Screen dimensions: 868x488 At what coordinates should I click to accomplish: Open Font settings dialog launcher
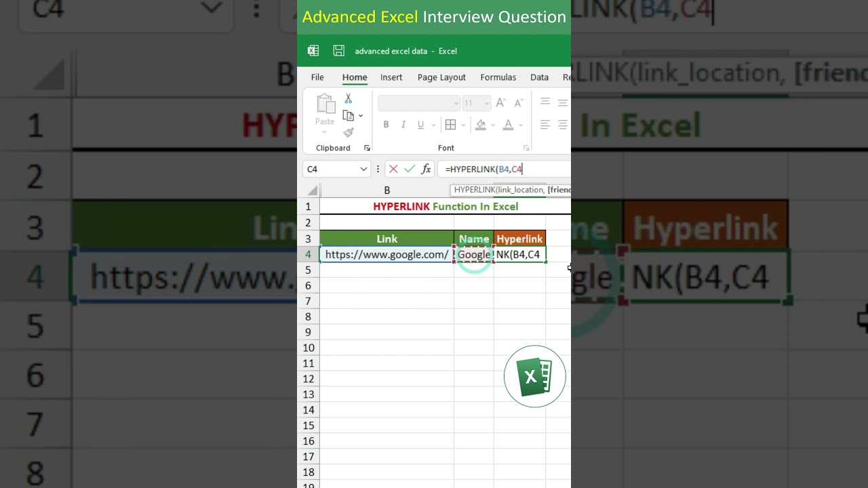click(x=526, y=148)
